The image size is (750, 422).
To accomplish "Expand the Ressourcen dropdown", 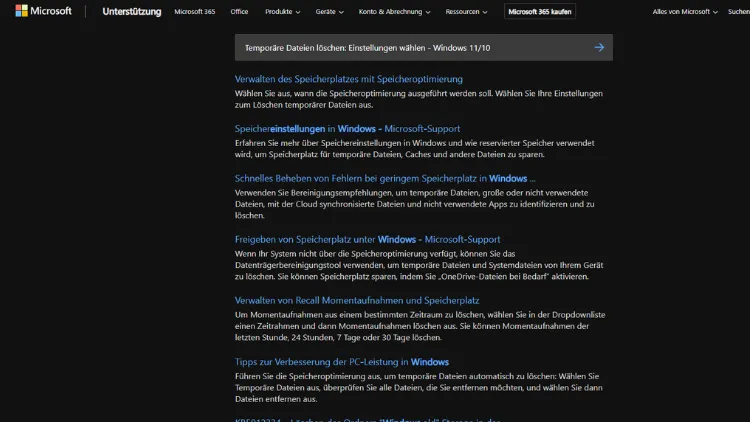I will (466, 11).
